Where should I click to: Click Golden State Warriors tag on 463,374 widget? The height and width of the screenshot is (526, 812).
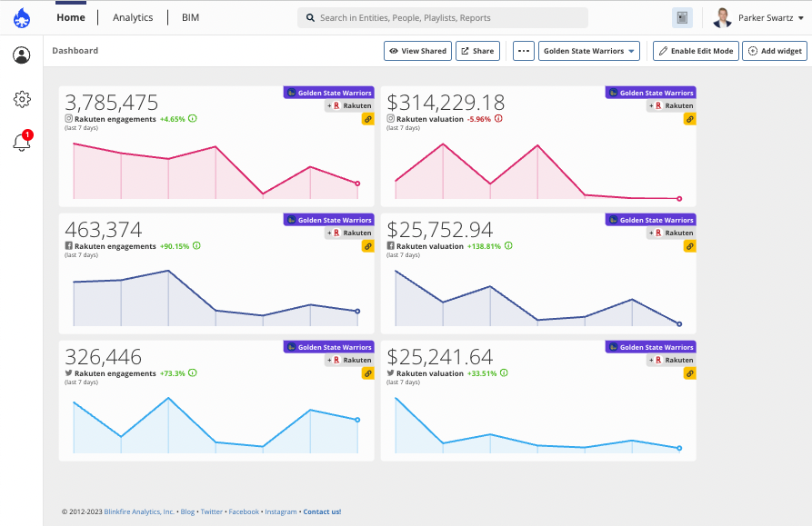pos(329,220)
